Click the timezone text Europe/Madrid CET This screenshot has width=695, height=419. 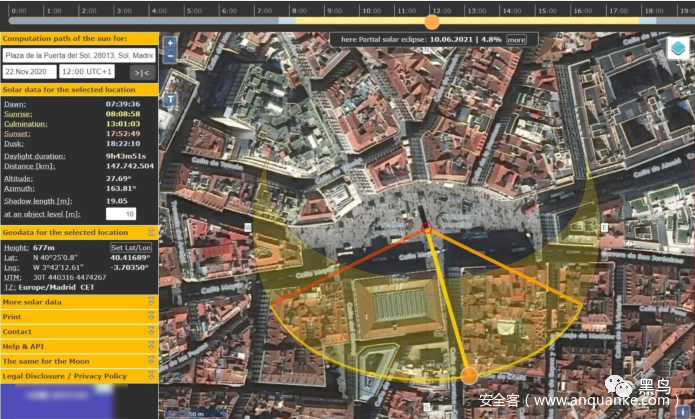[56, 287]
